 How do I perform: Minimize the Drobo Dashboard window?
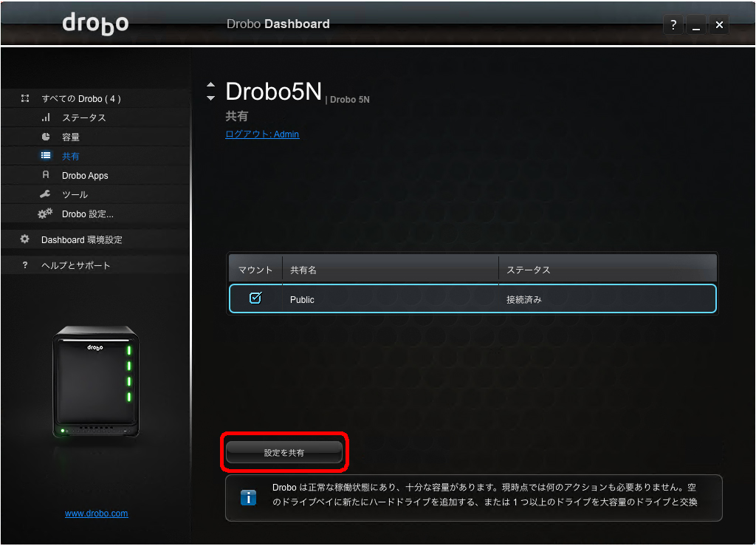point(695,24)
